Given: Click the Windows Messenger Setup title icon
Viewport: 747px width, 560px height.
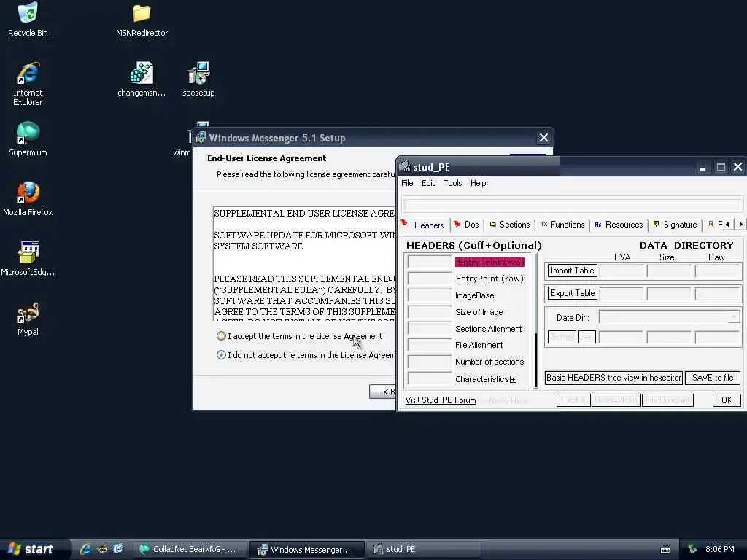Looking at the screenshot, I should [201, 138].
